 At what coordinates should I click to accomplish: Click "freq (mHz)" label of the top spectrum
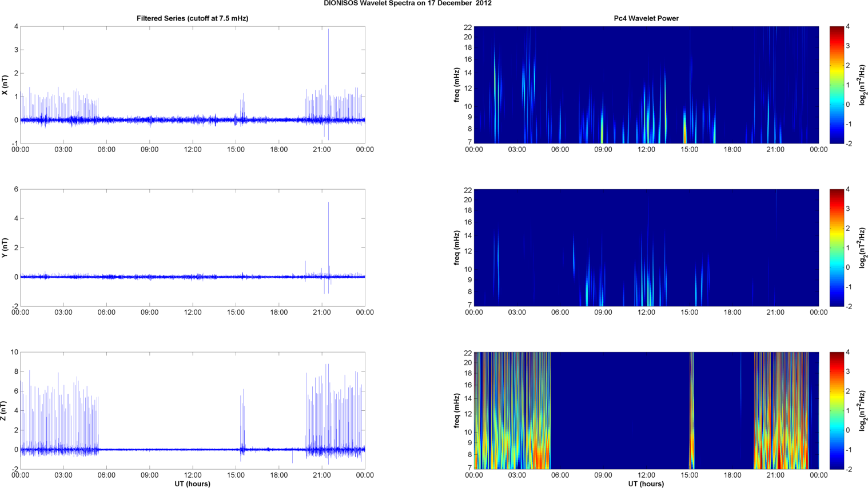click(457, 85)
